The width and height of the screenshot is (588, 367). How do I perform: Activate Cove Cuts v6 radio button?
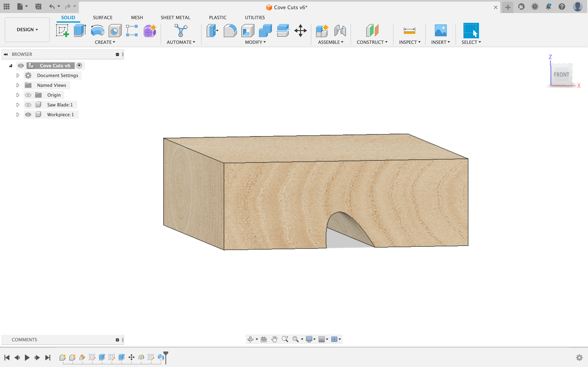(x=79, y=65)
